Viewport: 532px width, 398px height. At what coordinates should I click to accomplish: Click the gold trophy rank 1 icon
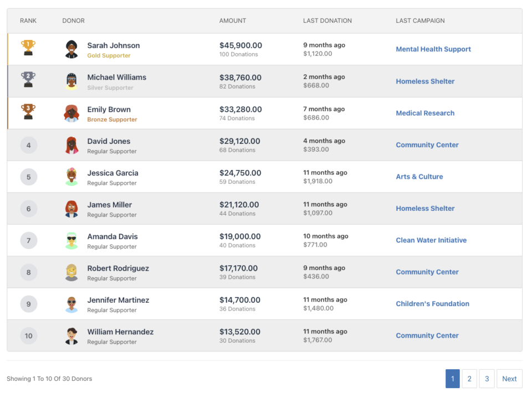(x=28, y=48)
